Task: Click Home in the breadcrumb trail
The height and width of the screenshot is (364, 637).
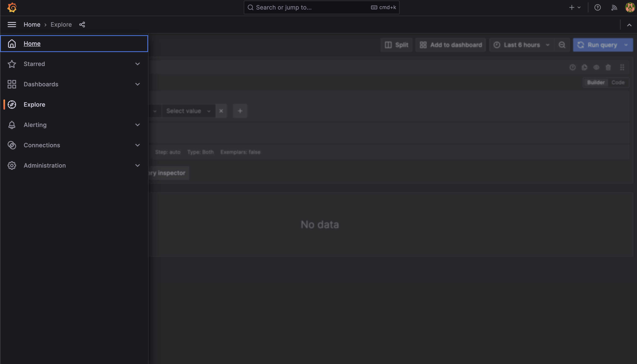Action: click(32, 25)
